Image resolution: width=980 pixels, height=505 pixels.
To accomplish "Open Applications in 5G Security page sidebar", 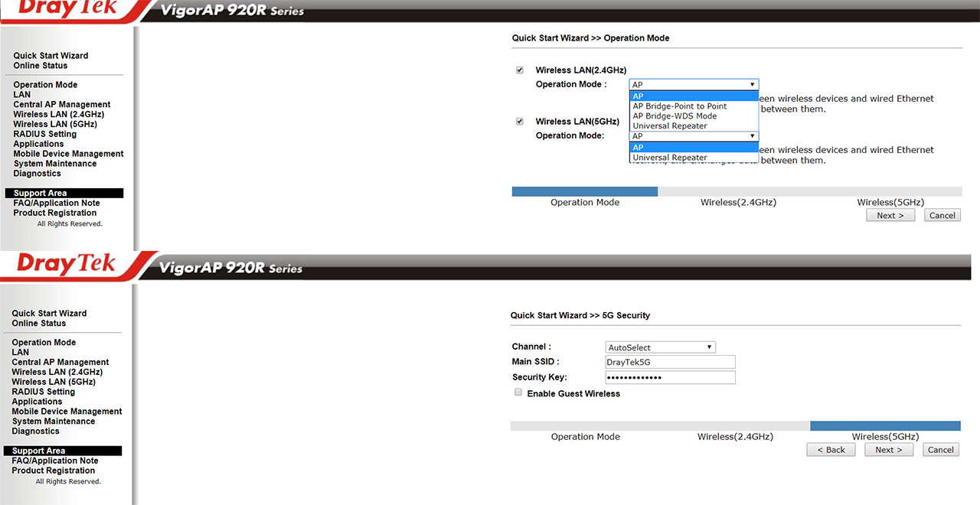I will click(x=37, y=402).
